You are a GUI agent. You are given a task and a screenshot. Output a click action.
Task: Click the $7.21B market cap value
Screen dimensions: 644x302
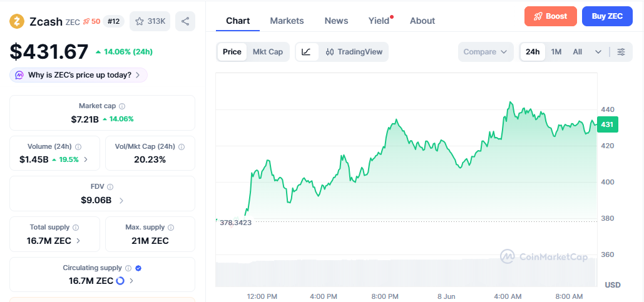pyautogui.click(x=84, y=119)
